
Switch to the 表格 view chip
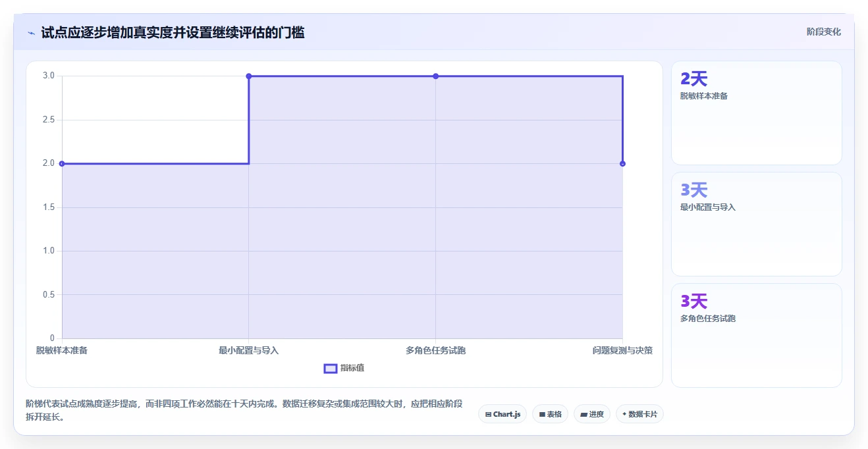point(550,414)
